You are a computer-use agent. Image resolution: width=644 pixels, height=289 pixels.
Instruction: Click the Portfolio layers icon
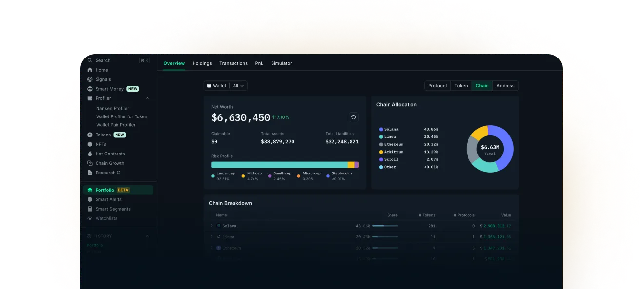90,190
